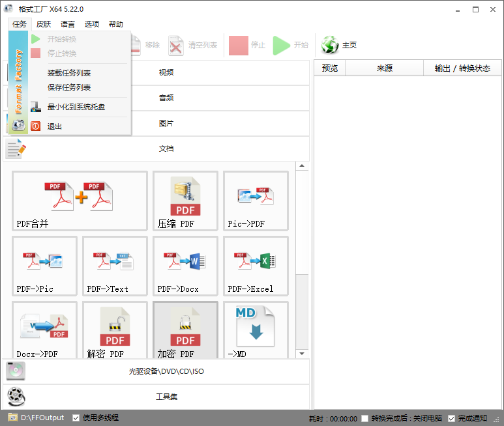Click the 输出 / 转换状态 column header
The height and width of the screenshot is (426, 504).
coord(462,68)
